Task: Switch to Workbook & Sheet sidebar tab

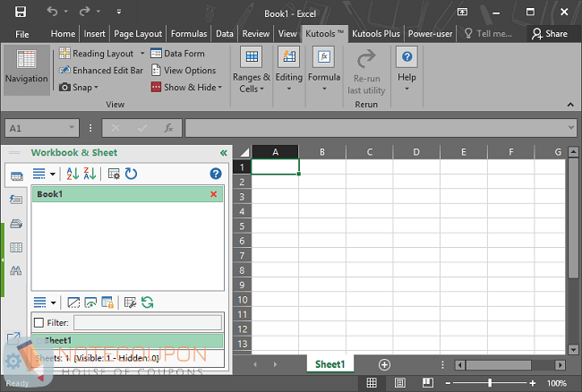Action: pos(16,175)
